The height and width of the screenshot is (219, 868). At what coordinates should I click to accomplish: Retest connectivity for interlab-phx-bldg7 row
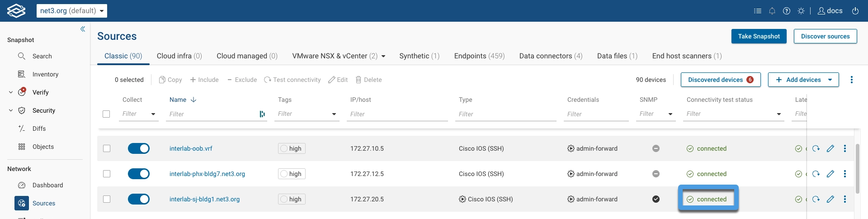pos(816,174)
